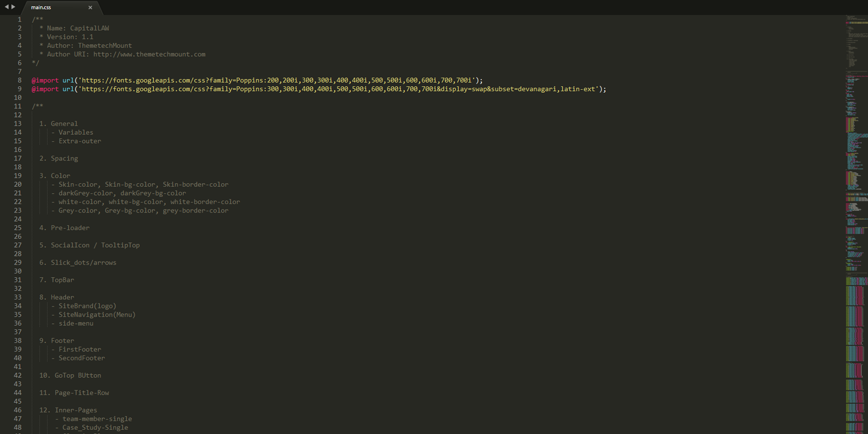Click the '- FirstFooter' entry
The width and height of the screenshot is (868, 434).
coord(76,349)
